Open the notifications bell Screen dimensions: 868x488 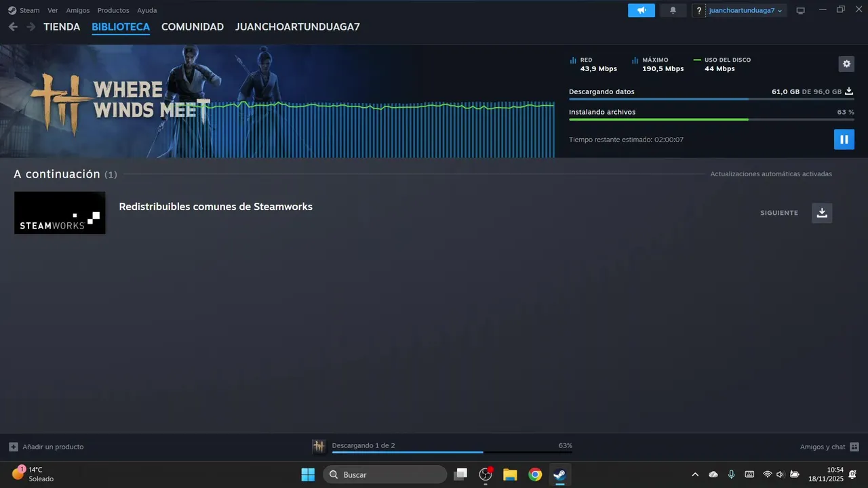click(673, 10)
